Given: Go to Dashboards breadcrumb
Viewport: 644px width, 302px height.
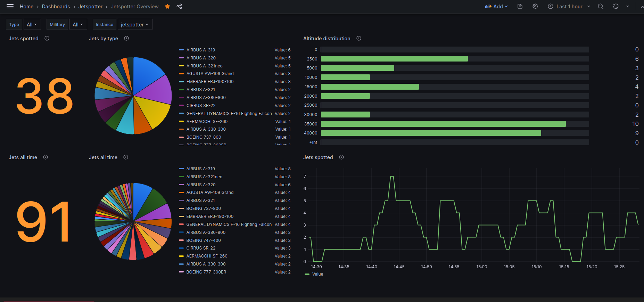Looking at the screenshot, I should coord(56,7).
